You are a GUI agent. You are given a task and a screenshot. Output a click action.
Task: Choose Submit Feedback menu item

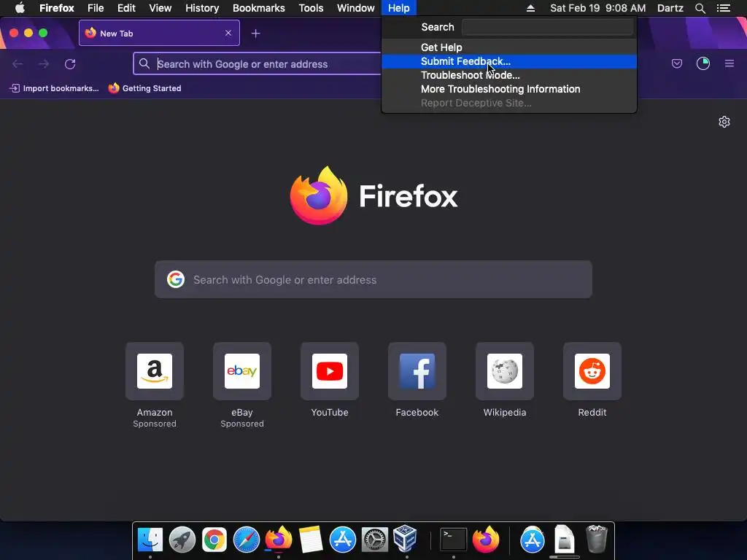coord(508,61)
